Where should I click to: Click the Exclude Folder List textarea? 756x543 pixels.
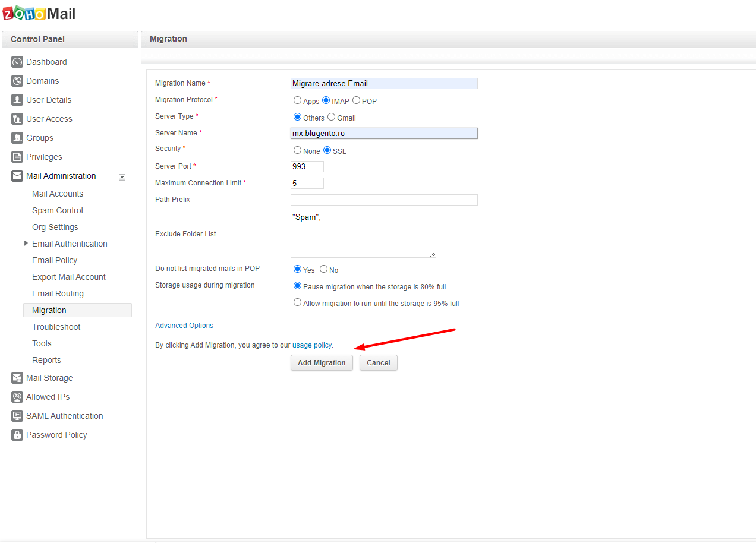click(363, 234)
